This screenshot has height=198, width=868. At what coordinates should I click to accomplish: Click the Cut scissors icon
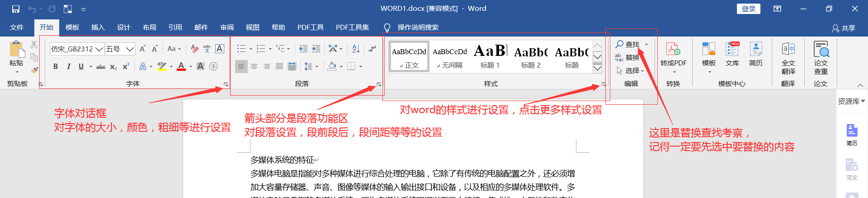click(x=34, y=45)
